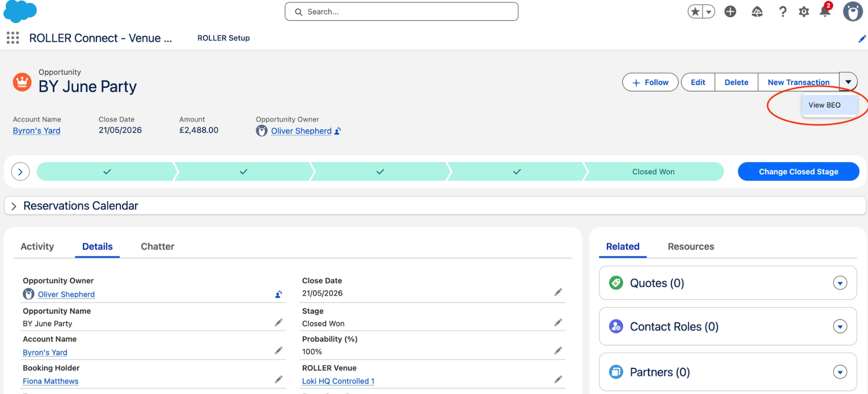Viewport: 868px width, 394px height.
Task: Open the user profile avatar menu
Action: tap(853, 12)
